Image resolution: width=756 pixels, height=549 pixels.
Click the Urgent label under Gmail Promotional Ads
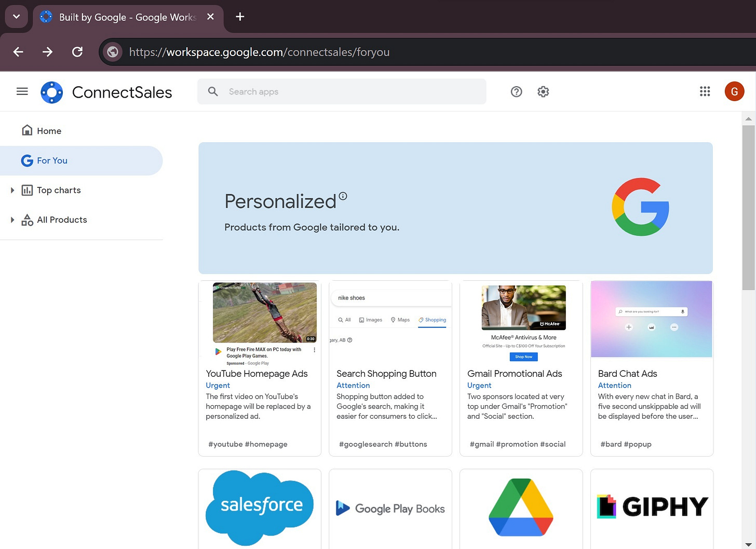tap(479, 386)
